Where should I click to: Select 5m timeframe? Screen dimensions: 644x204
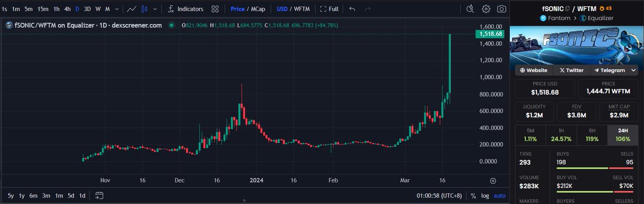(x=29, y=9)
